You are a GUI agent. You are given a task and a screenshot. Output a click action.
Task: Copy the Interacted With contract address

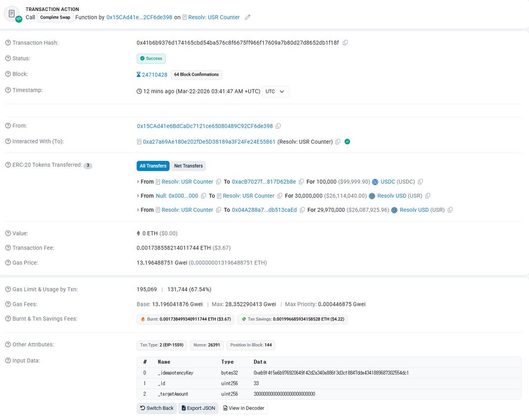click(x=337, y=141)
